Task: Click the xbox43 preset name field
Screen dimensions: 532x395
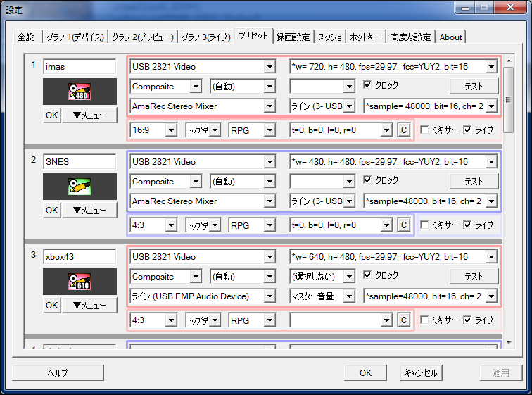Action: click(80, 256)
